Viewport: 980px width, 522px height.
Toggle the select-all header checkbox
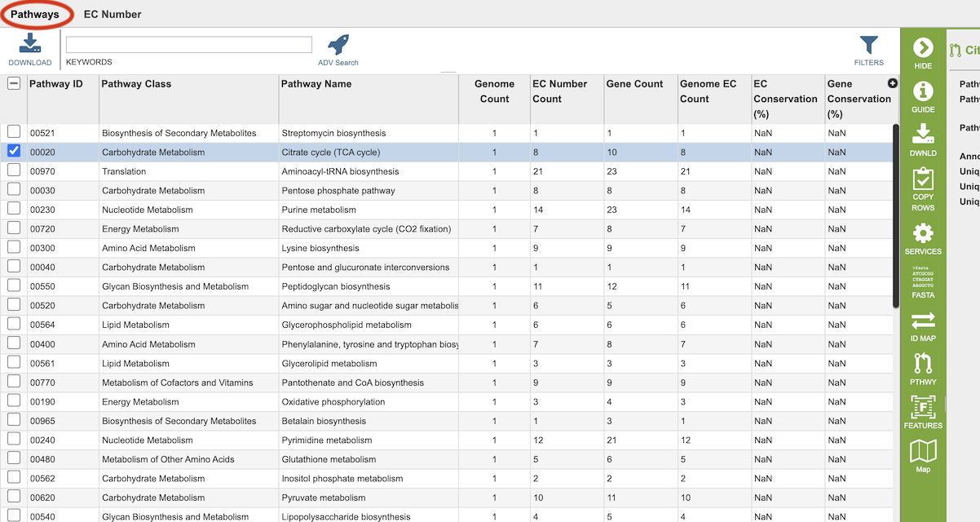14,83
